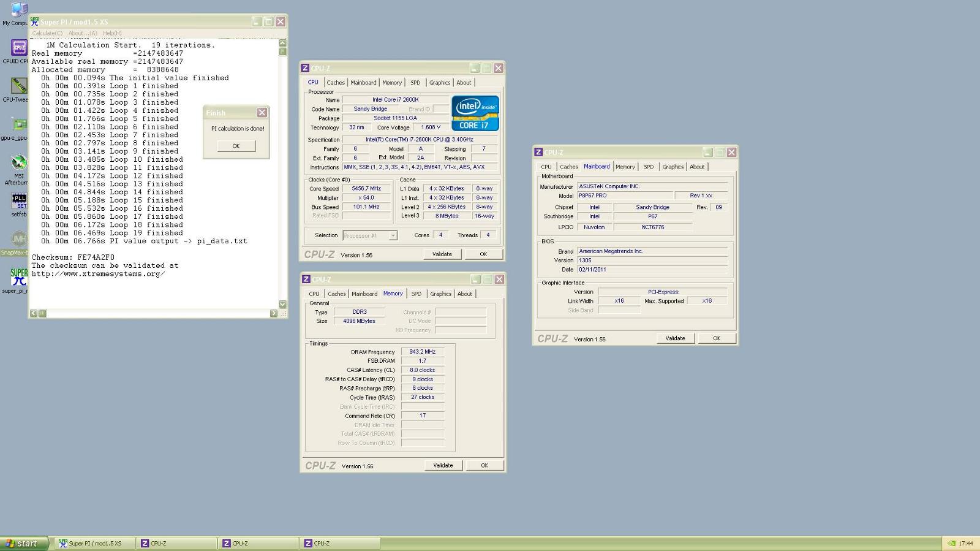Click the CPU-Z icon in CPU window title
Screen dimensions: 980x551
click(x=305, y=68)
